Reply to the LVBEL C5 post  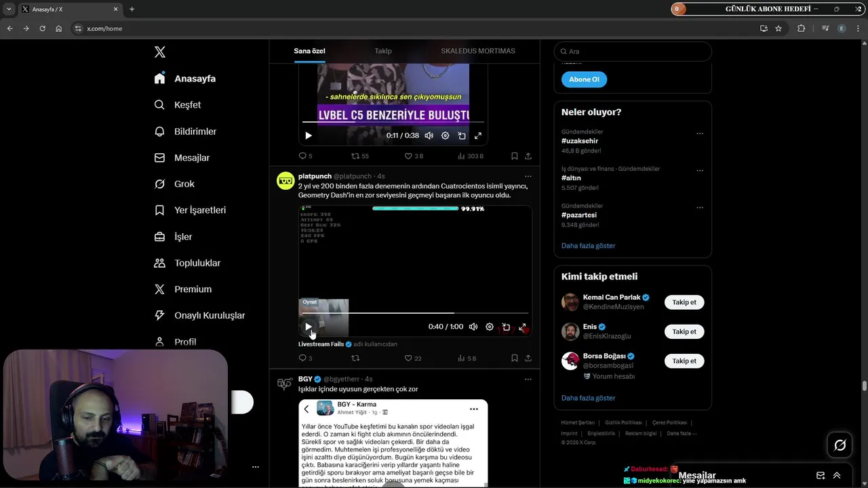click(305, 156)
